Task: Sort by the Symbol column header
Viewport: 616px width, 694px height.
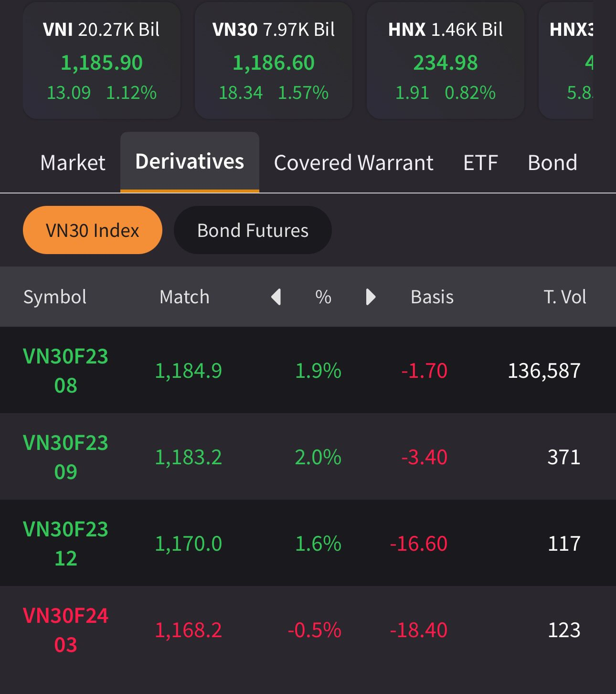Action: coord(55,297)
